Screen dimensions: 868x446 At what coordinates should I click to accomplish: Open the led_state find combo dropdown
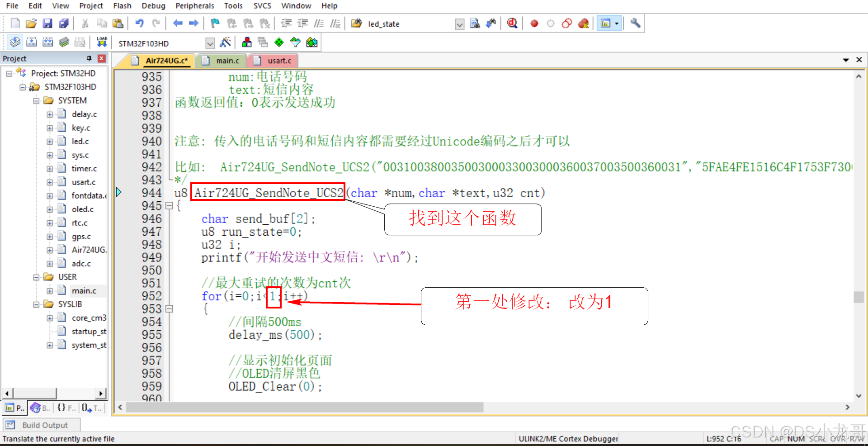point(459,24)
